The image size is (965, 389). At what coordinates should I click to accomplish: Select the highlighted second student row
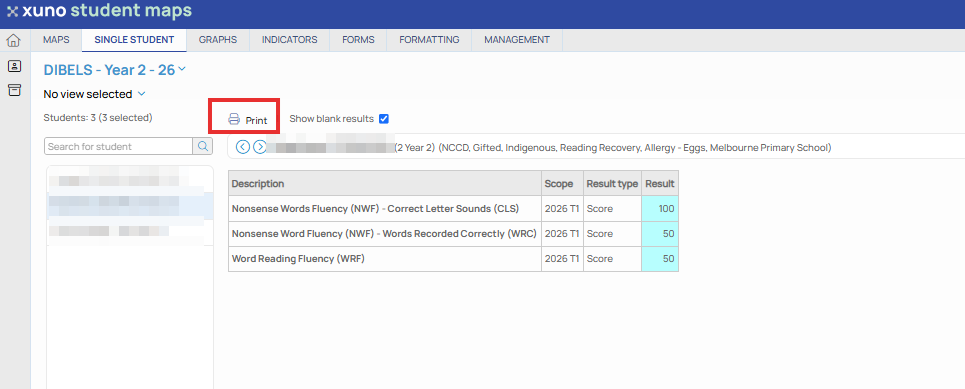click(130, 206)
